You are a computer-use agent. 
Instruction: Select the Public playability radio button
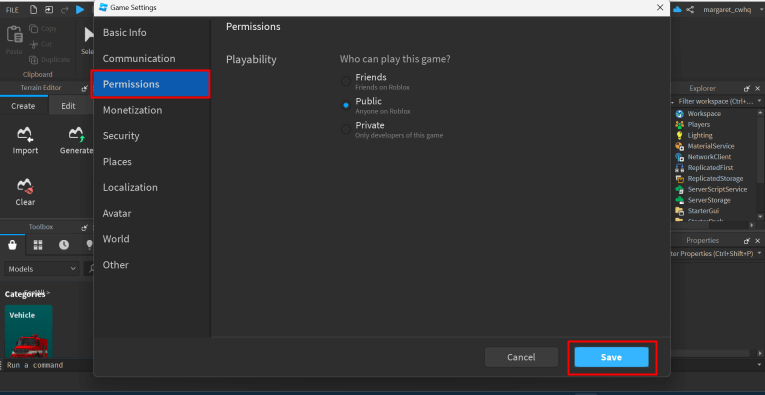pyautogui.click(x=345, y=105)
